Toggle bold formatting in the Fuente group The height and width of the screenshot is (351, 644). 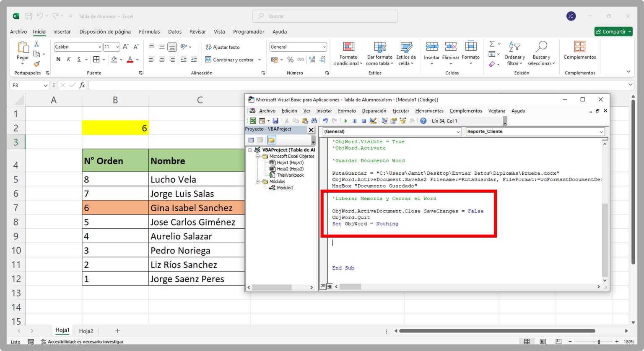click(58, 59)
